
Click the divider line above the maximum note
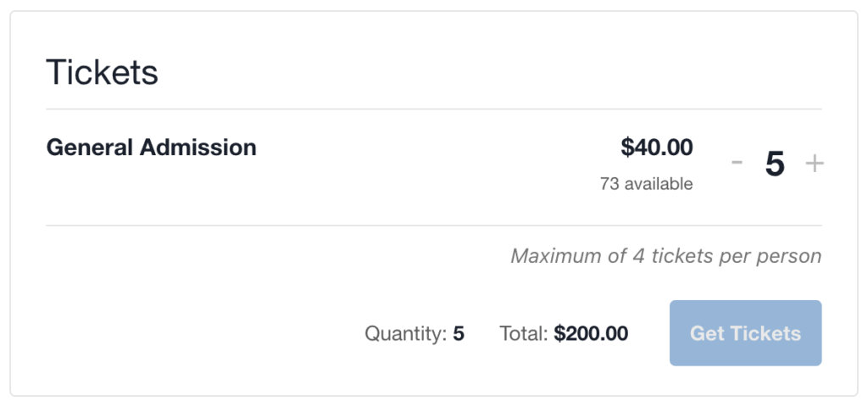pos(433,226)
